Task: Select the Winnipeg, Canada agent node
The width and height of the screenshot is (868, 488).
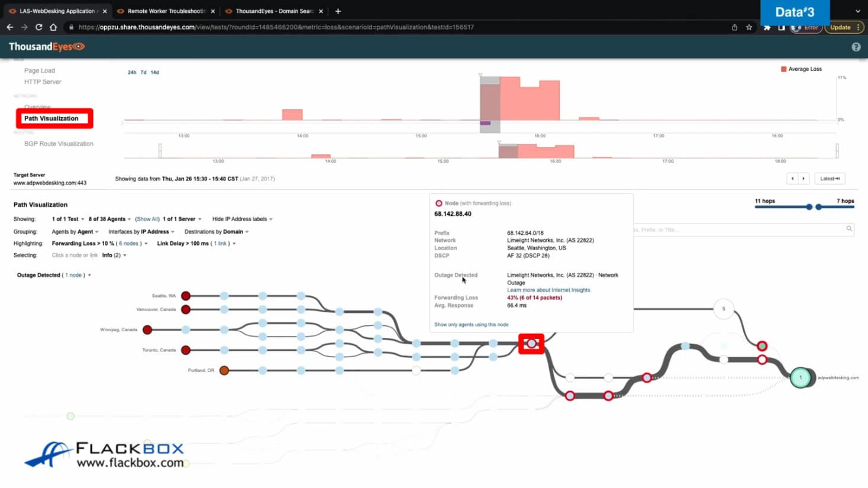Action: pos(147,330)
